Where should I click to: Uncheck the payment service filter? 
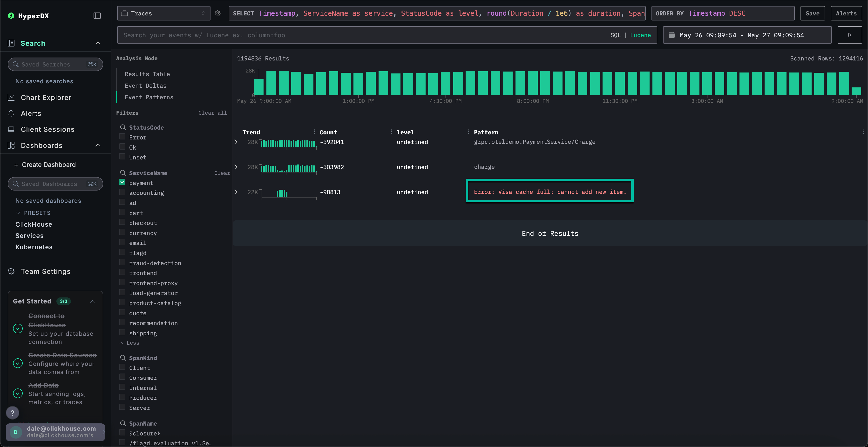122,182
